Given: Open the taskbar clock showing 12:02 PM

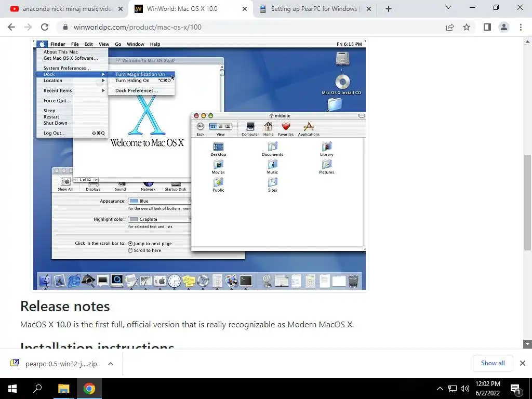Looking at the screenshot, I should point(488,389).
